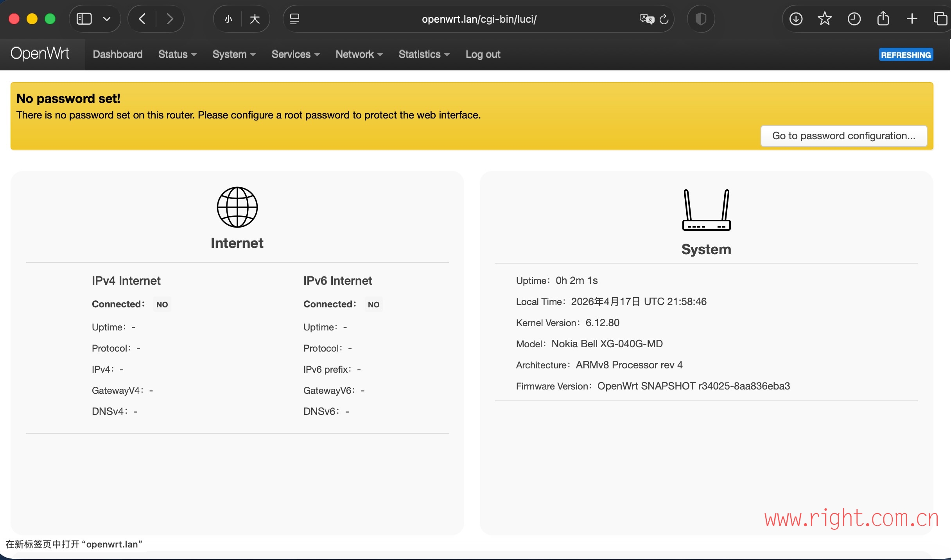Click the yellow minimize window button

coord(32,19)
